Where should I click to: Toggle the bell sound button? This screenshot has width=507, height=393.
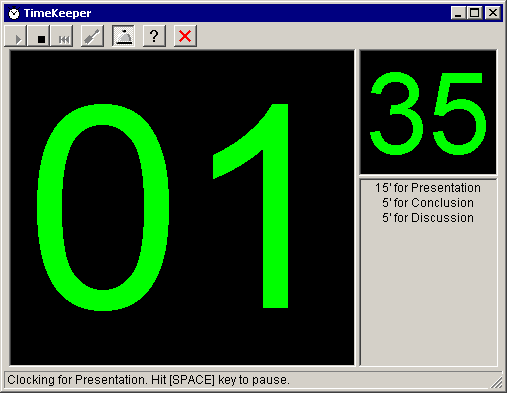pyautogui.click(x=123, y=36)
